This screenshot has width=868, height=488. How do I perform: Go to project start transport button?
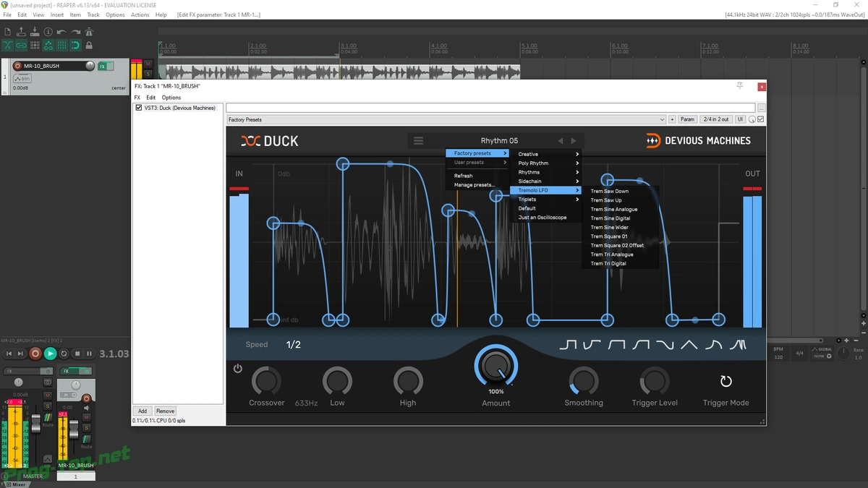tap(9, 354)
